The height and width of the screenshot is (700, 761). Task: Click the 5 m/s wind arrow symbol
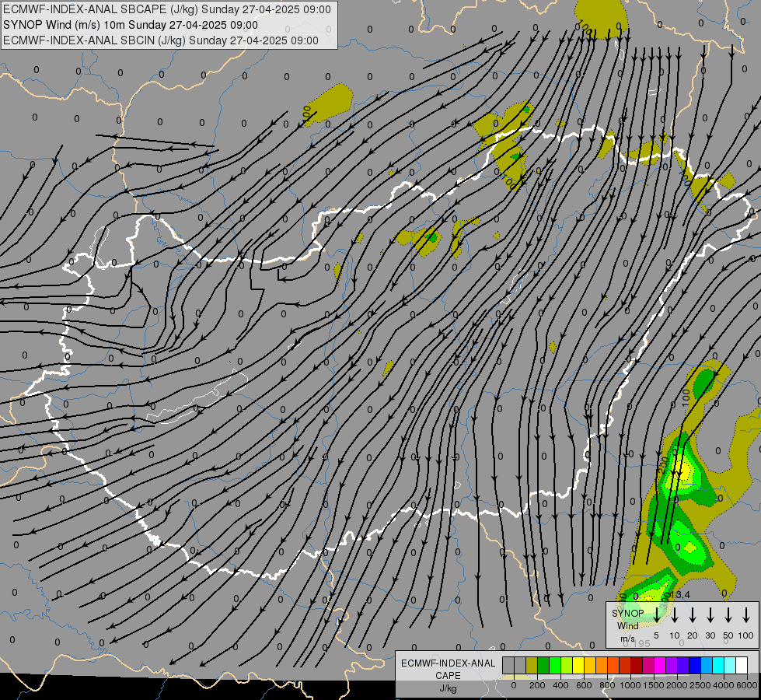click(657, 615)
